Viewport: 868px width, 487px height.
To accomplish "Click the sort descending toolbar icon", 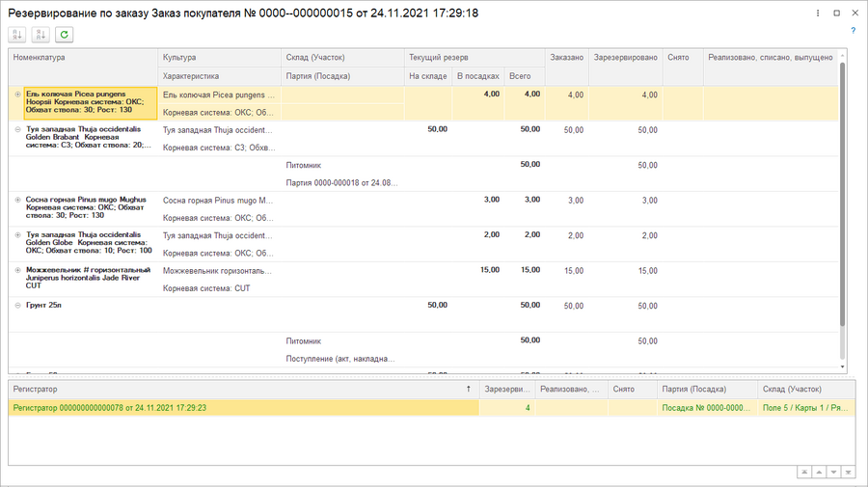I will (x=41, y=35).
